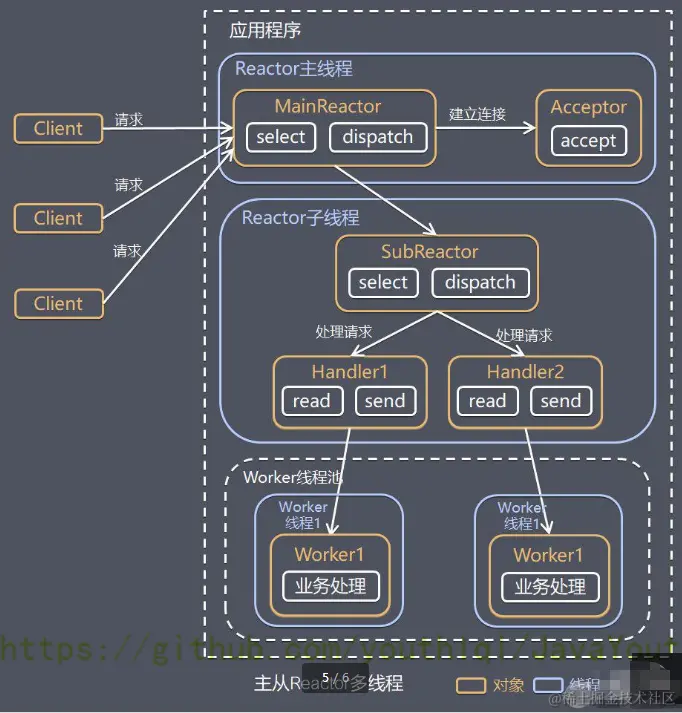The height and width of the screenshot is (713, 682).
Task: Click send inside Handler2
Action: click(561, 401)
